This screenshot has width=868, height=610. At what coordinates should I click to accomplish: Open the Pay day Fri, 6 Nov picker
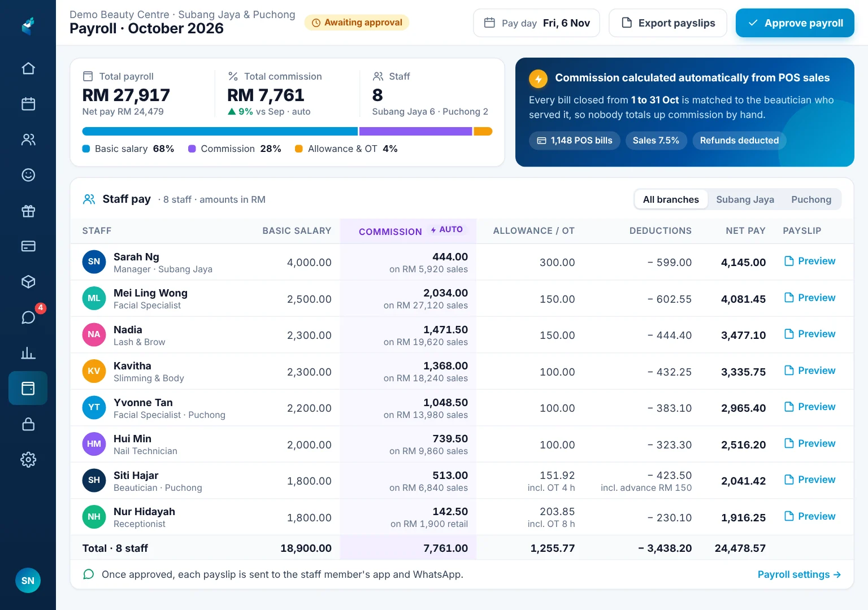536,23
